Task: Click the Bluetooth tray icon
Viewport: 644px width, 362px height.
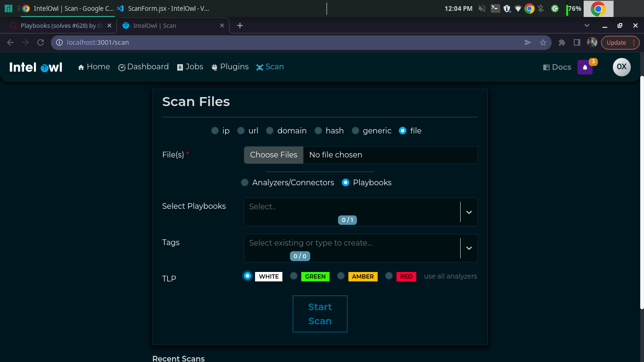Action: tap(541, 8)
